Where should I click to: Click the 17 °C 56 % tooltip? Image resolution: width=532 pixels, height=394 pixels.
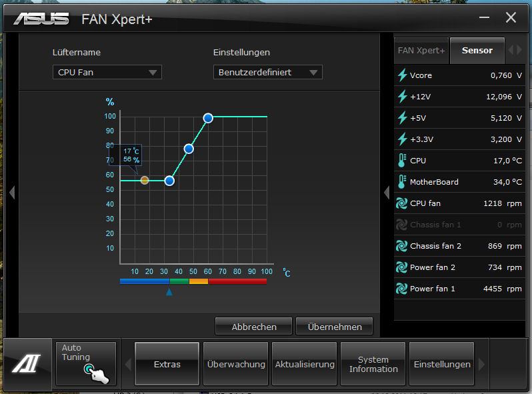[125, 155]
